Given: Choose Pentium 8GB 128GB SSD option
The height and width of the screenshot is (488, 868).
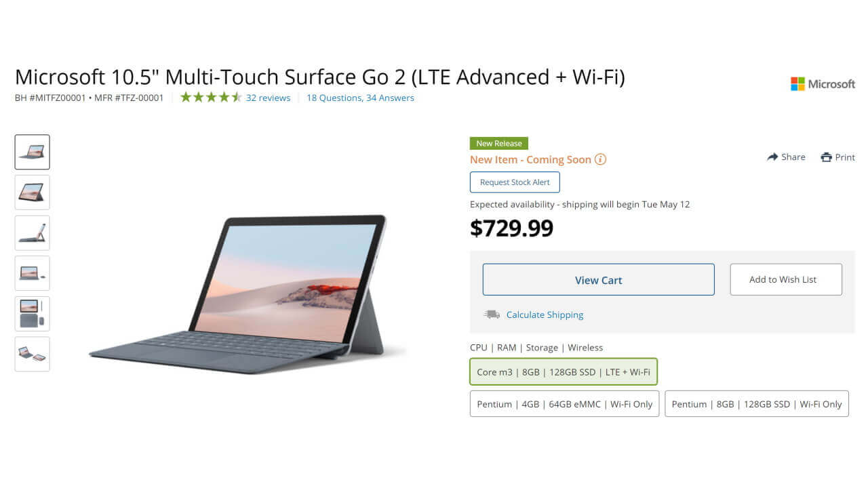Looking at the screenshot, I should click(756, 404).
